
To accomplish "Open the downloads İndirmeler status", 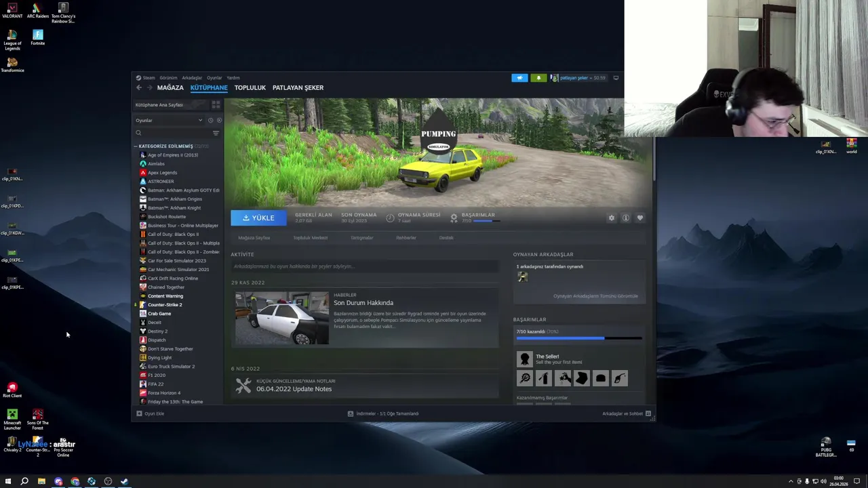I will (x=383, y=413).
